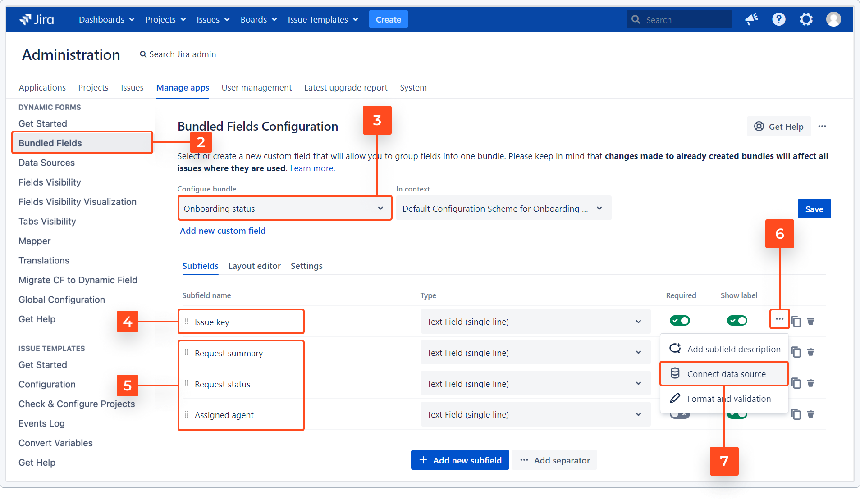Open Bundled Fields in the sidebar
Screen dimensions: 860x504
click(82, 143)
